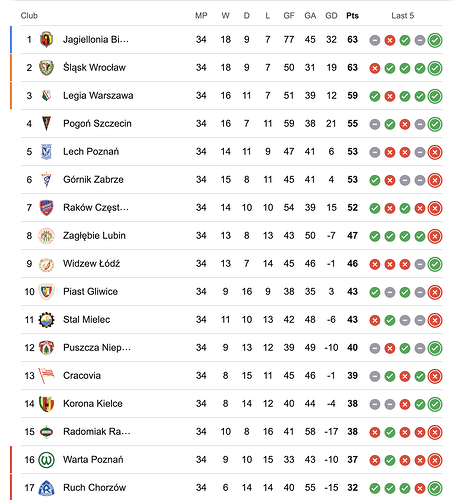This screenshot has width=463, height=500.
Task: Click the Cracovia flag logo
Action: [46, 376]
